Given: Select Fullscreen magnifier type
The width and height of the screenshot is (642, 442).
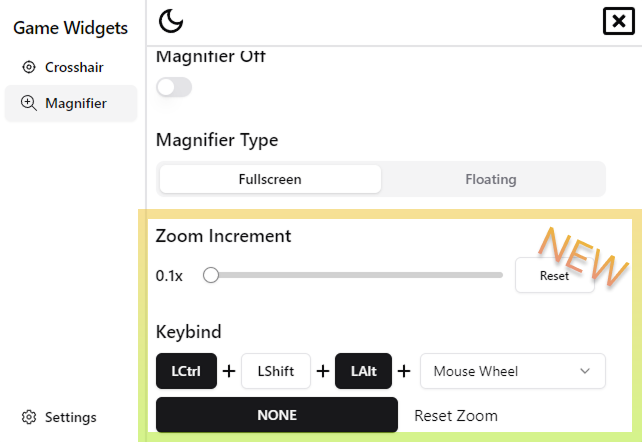Looking at the screenshot, I should click(x=270, y=180).
